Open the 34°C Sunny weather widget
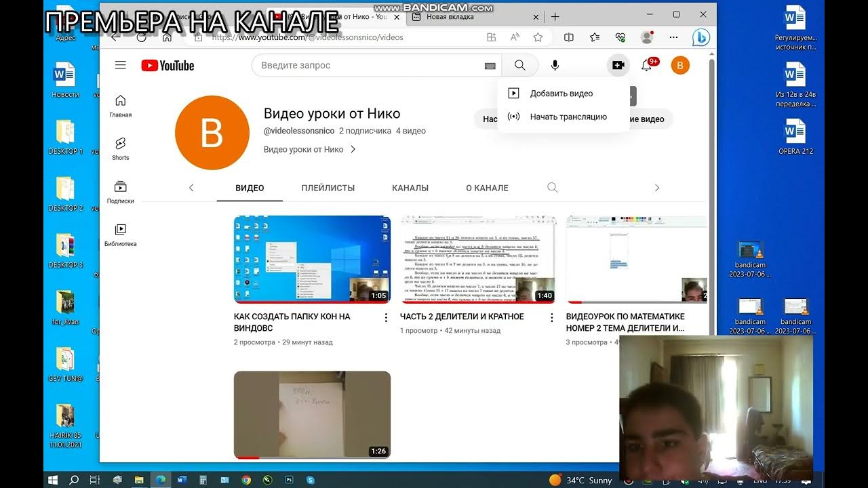Image resolution: width=868 pixels, height=488 pixels. 580,480
